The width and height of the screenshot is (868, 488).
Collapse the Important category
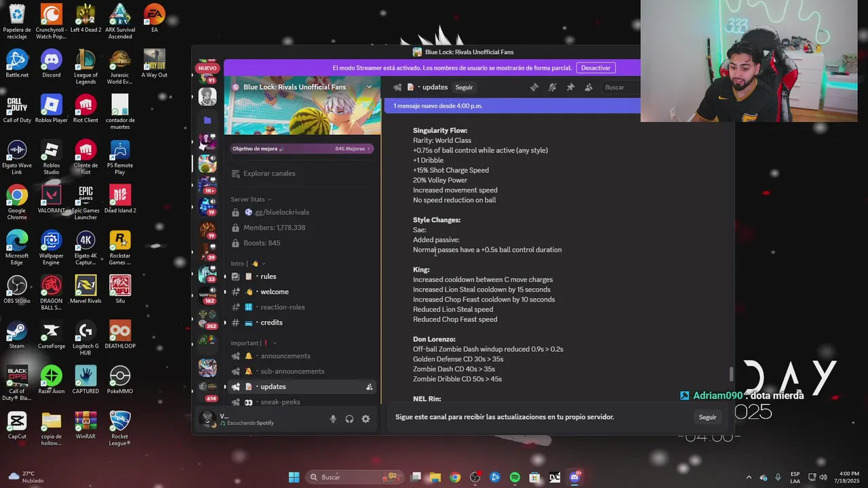point(254,343)
